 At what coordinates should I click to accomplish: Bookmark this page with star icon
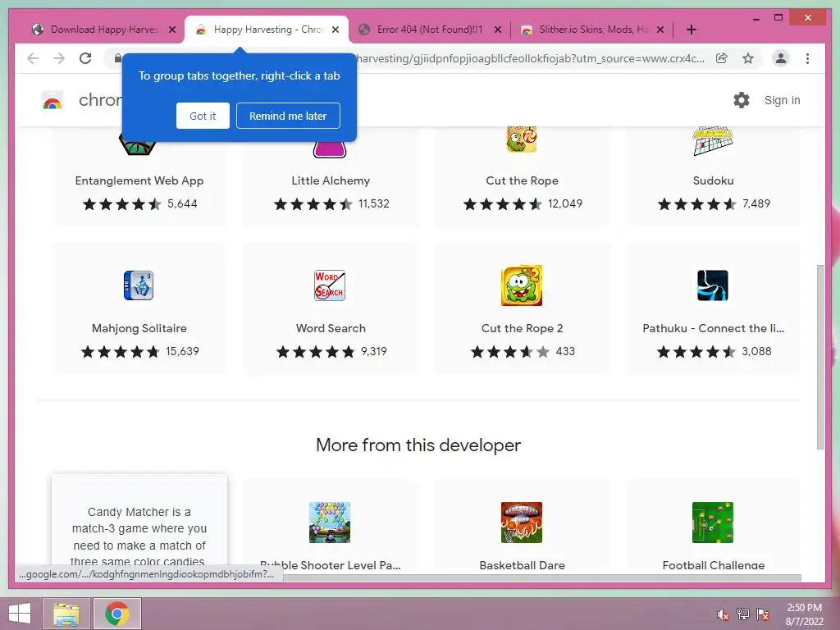(748, 58)
